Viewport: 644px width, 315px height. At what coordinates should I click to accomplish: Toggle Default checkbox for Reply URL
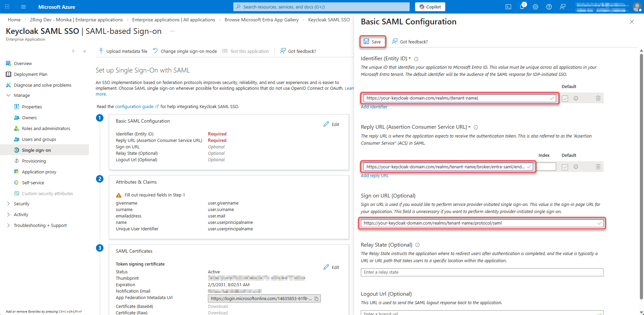point(565,167)
